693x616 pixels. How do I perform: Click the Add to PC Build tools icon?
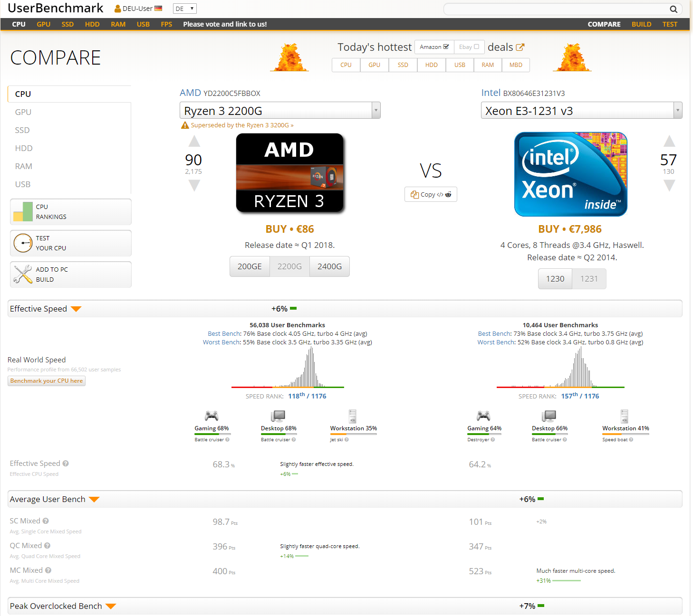pyautogui.click(x=23, y=275)
